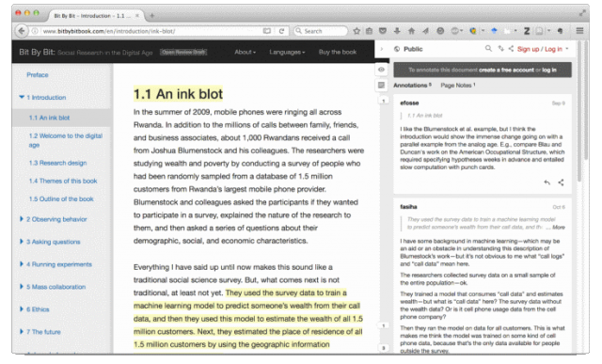
Task: Bookmark the page with the star icon
Action: coord(356,31)
